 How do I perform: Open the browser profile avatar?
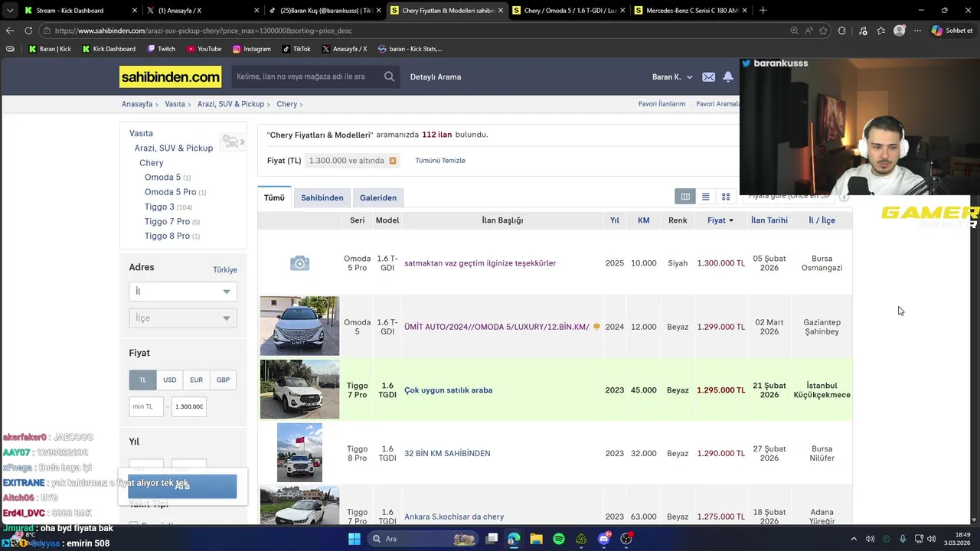tap(900, 31)
